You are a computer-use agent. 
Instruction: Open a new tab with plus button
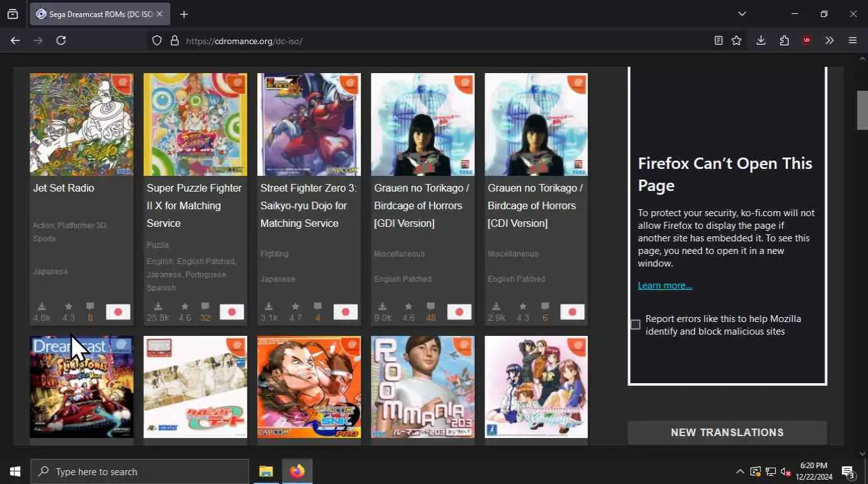pos(184,14)
